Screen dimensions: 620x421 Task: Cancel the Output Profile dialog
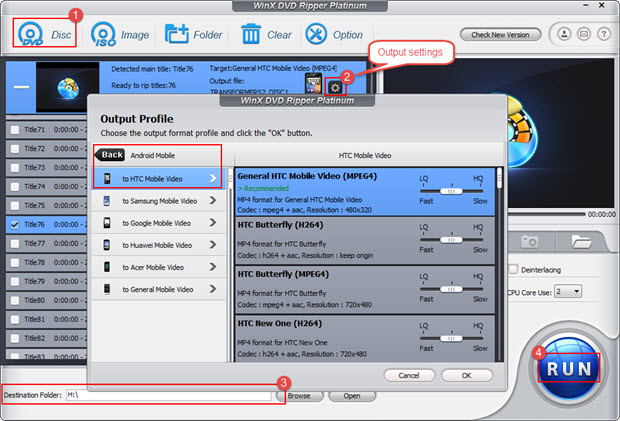coord(409,375)
